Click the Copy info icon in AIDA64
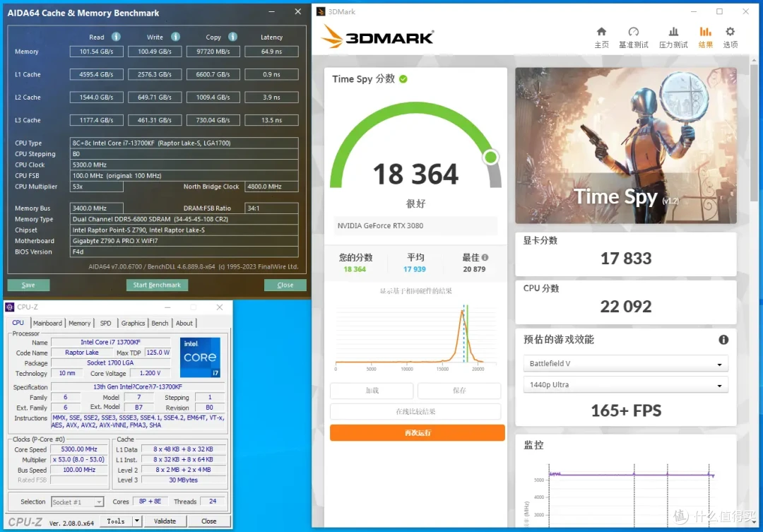 pos(233,37)
